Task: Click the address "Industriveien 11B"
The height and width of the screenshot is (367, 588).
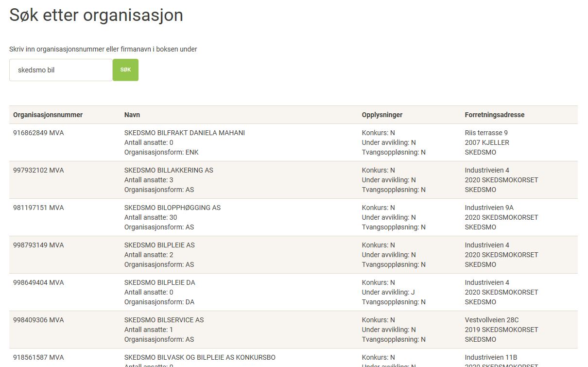Action: pyautogui.click(x=490, y=357)
